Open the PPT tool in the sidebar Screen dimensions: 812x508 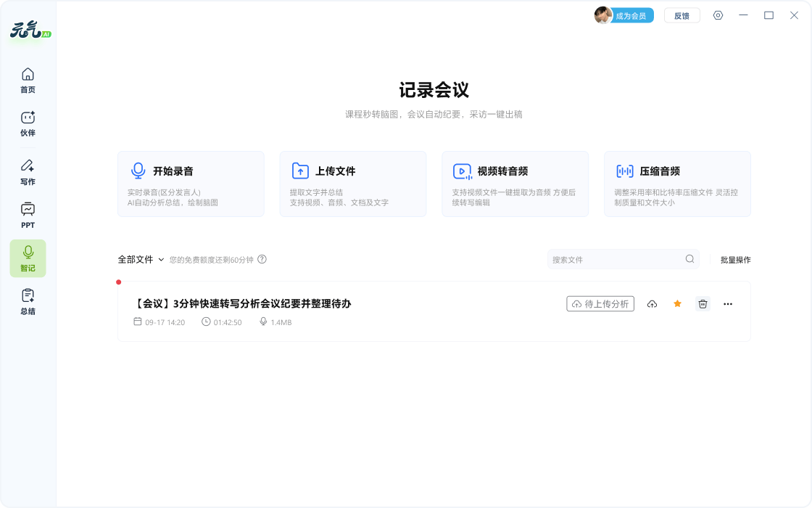pyautogui.click(x=28, y=216)
